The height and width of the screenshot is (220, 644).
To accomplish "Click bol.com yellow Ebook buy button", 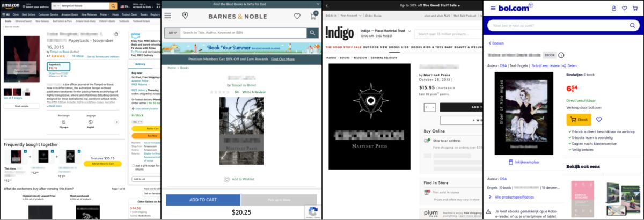I will [x=579, y=120].
